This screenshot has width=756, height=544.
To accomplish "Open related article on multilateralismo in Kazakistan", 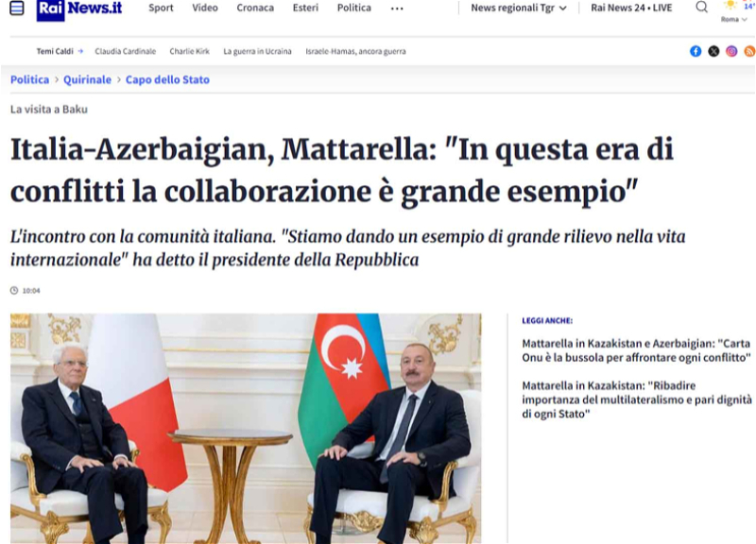I will click(x=637, y=399).
